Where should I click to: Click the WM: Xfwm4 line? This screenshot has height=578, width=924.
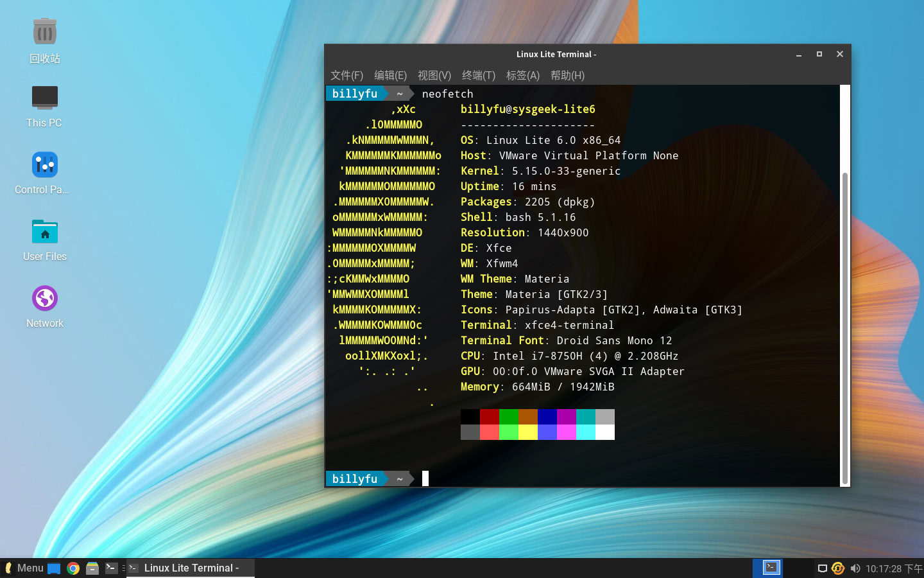pyautogui.click(x=489, y=263)
